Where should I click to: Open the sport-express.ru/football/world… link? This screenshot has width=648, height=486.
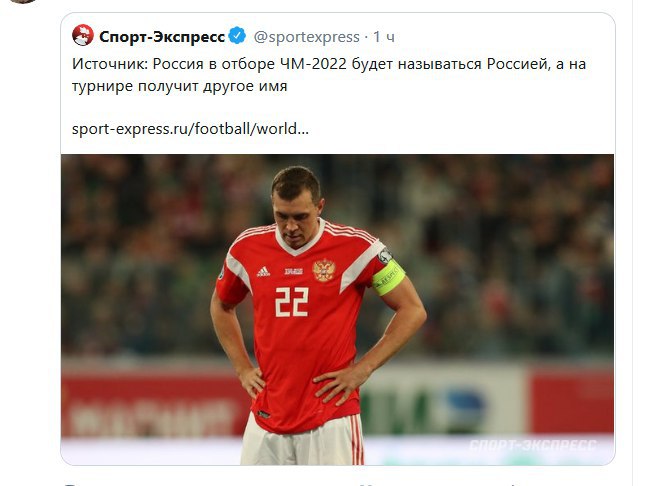click(x=190, y=129)
